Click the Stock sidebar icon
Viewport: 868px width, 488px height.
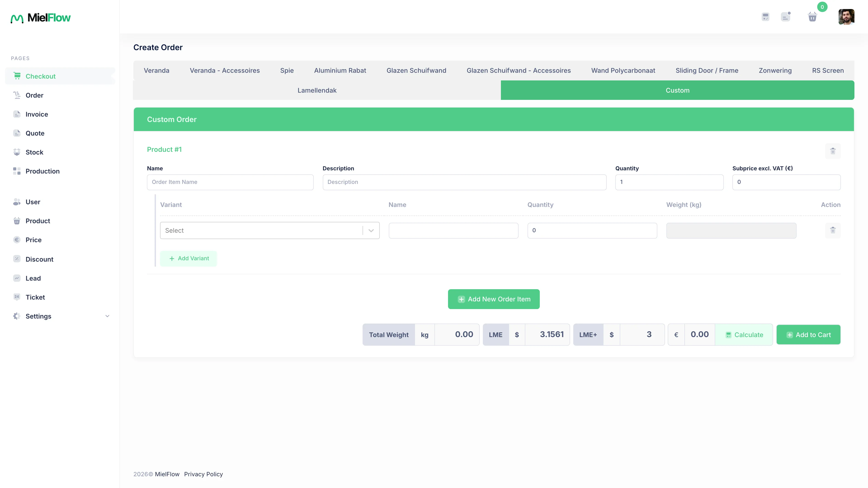click(17, 152)
